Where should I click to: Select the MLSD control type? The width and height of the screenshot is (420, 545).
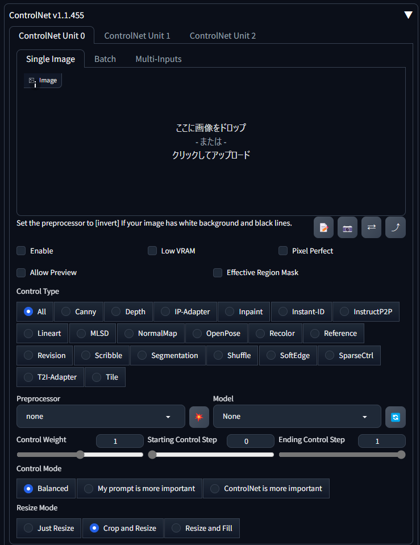point(93,333)
